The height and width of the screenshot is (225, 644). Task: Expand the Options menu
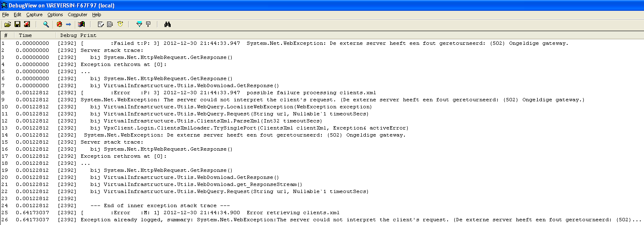(55, 15)
